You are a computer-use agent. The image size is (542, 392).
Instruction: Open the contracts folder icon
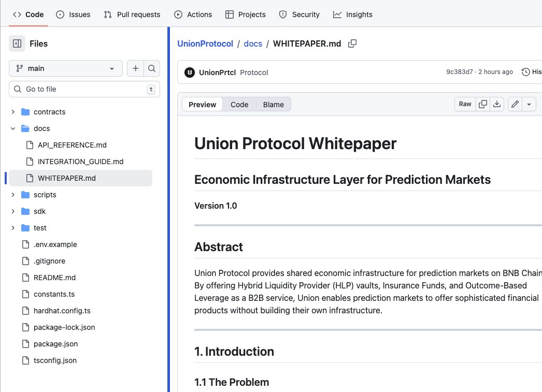(x=25, y=112)
